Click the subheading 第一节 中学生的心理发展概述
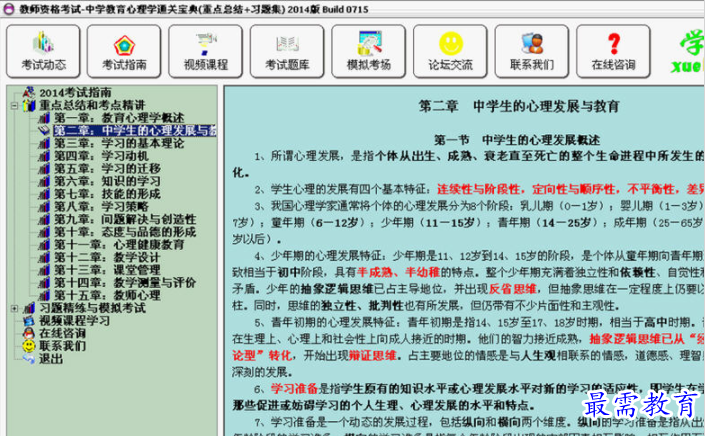 517,140
